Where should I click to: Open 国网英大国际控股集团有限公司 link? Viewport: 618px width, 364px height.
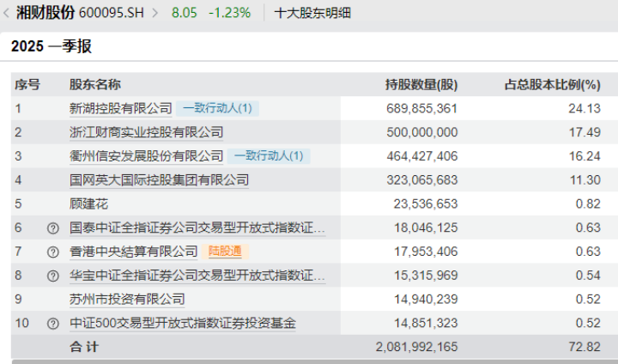click(160, 179)
